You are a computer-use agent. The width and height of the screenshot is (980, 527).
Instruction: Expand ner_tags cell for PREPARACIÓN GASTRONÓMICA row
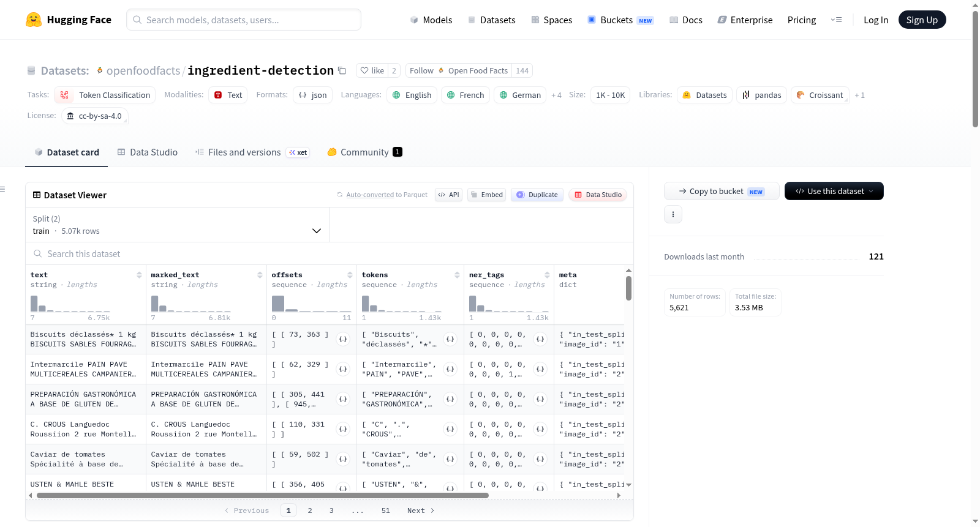tap(540, 399)
